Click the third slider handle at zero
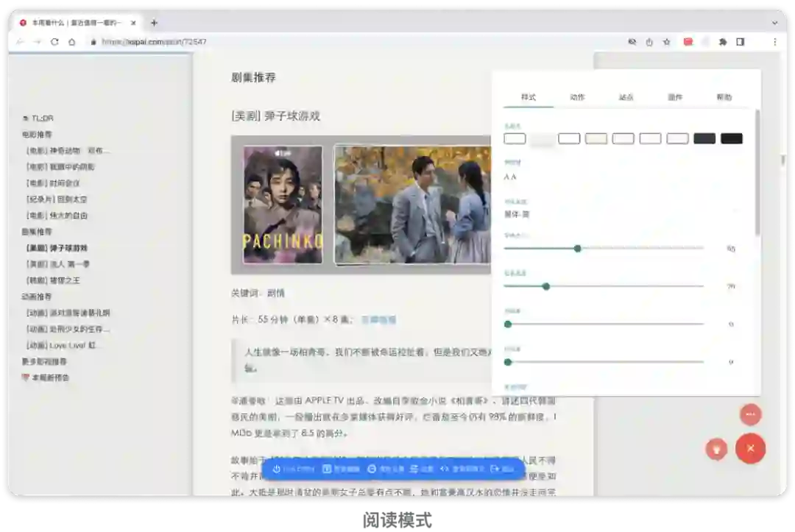 [508, 324]
